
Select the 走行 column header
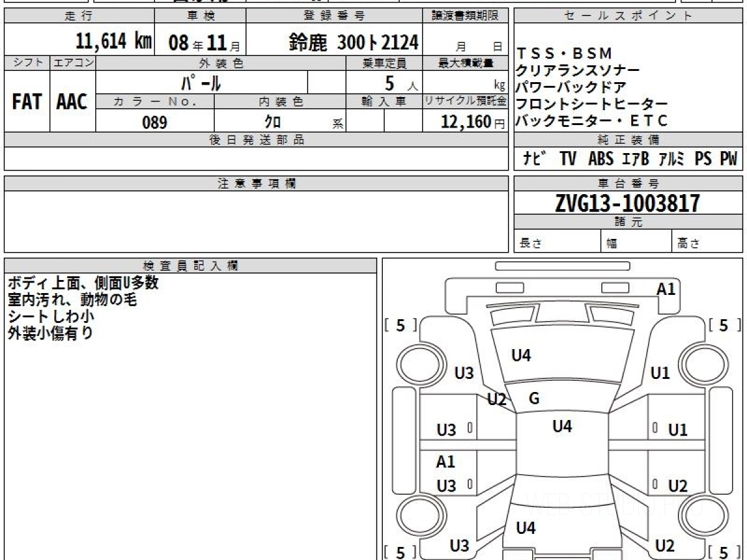pos(78,16)
